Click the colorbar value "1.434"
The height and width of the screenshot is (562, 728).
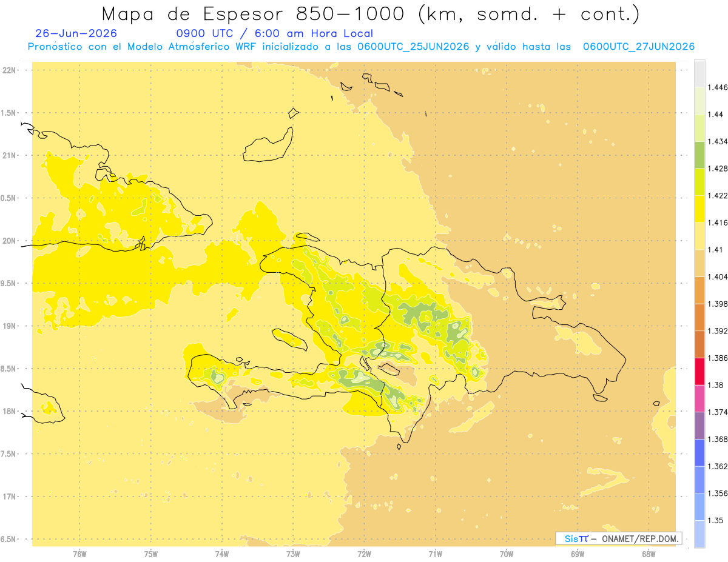[x=718, y=142]
